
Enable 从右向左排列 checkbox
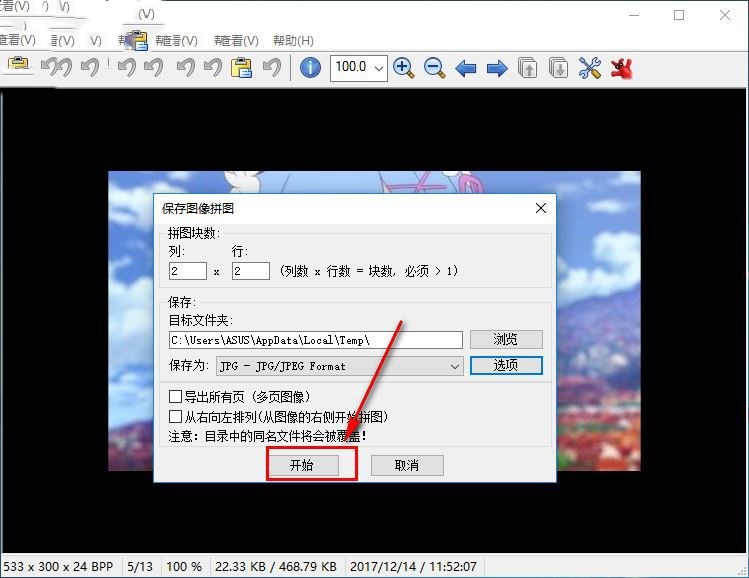pos(175,417)
